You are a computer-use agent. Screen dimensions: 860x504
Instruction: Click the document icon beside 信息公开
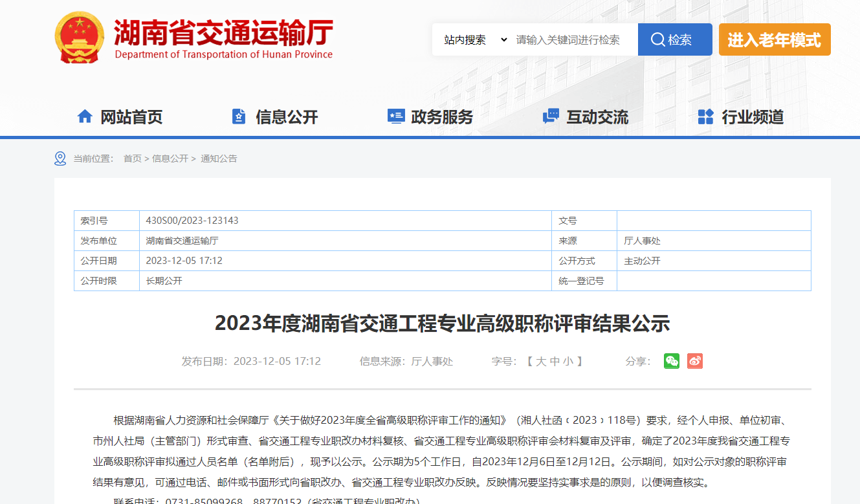tap(239, 116)
